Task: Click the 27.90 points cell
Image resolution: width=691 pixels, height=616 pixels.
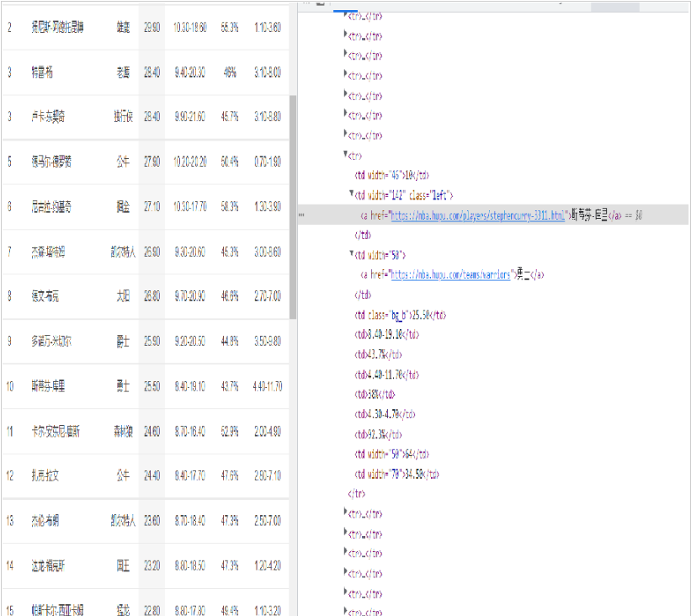Action: [152, 162]
